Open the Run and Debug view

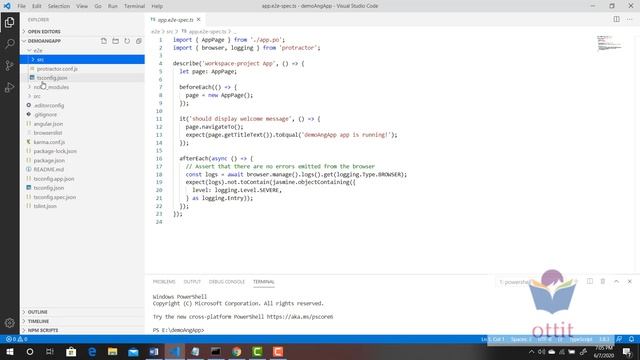coord(9,87)
